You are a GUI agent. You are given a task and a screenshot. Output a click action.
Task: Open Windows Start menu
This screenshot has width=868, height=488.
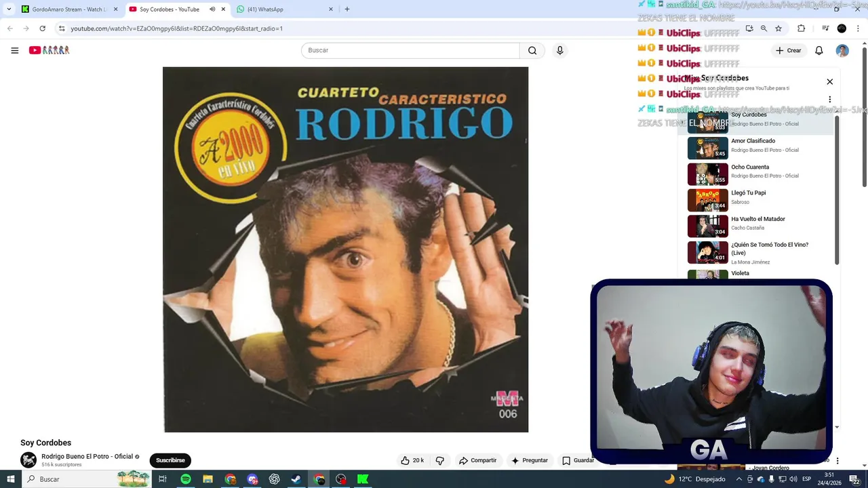pyautogui.click(x=10, y=479)
